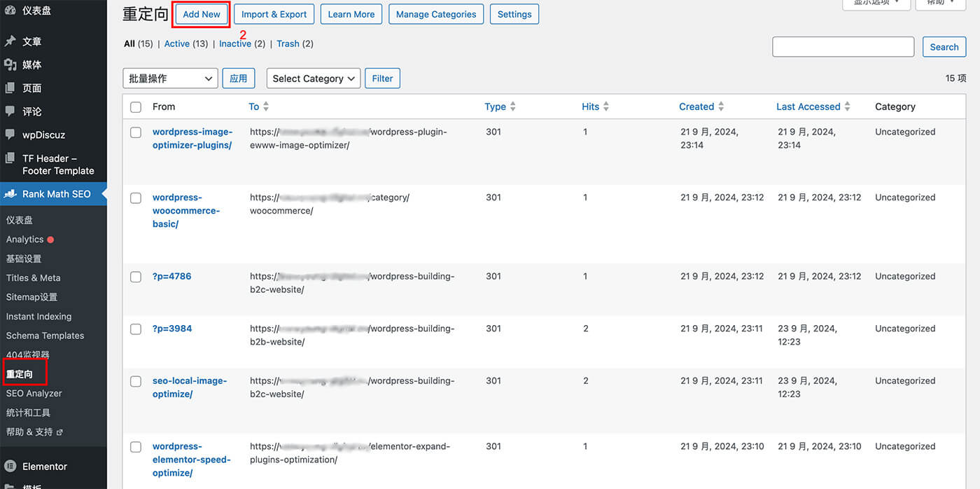The width and height of the screenshot is (980, 489).
Task: Open the ?p=4786 redirection link
Action: 171,276
